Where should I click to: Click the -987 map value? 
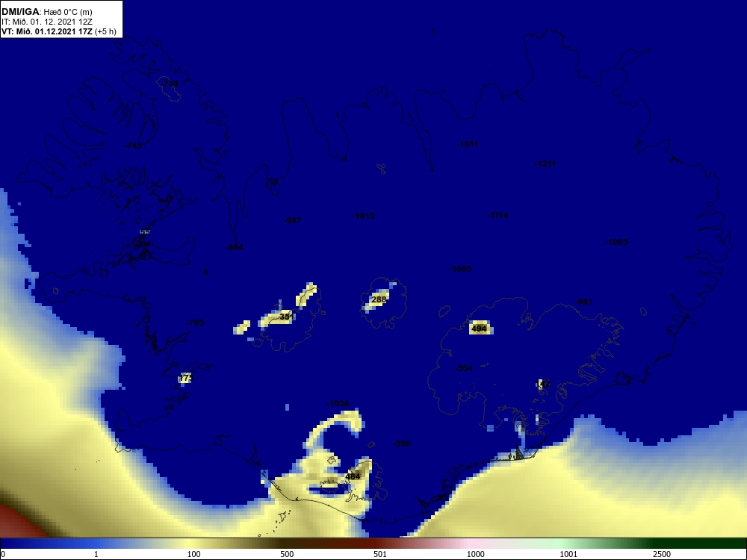(x=293, y=220)
